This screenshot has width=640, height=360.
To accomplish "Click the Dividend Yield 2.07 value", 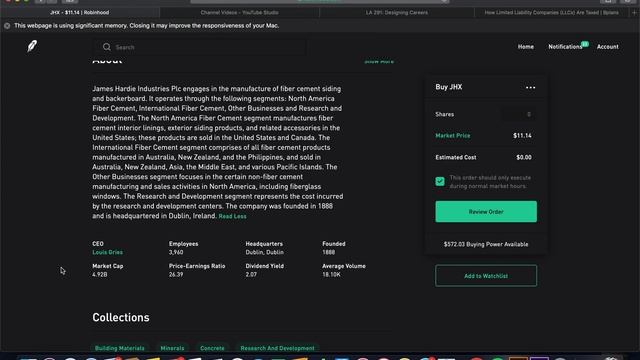I will [x=251, y=275].
